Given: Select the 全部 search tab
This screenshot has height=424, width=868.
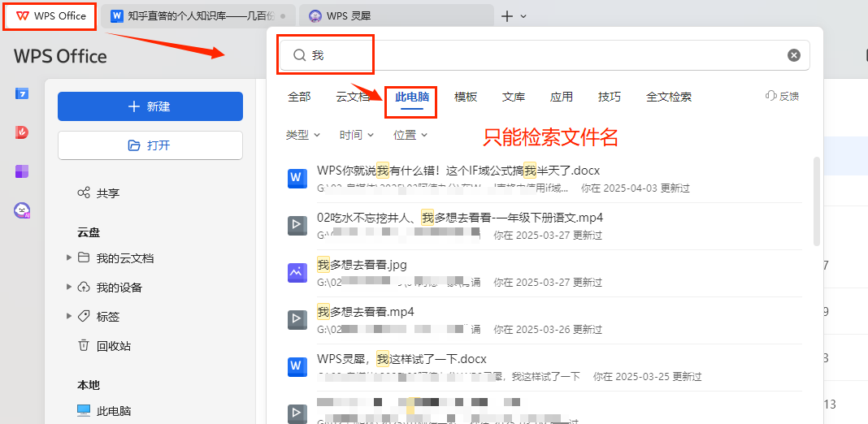Looking at the screenshot, I should (x=299, y=97).
